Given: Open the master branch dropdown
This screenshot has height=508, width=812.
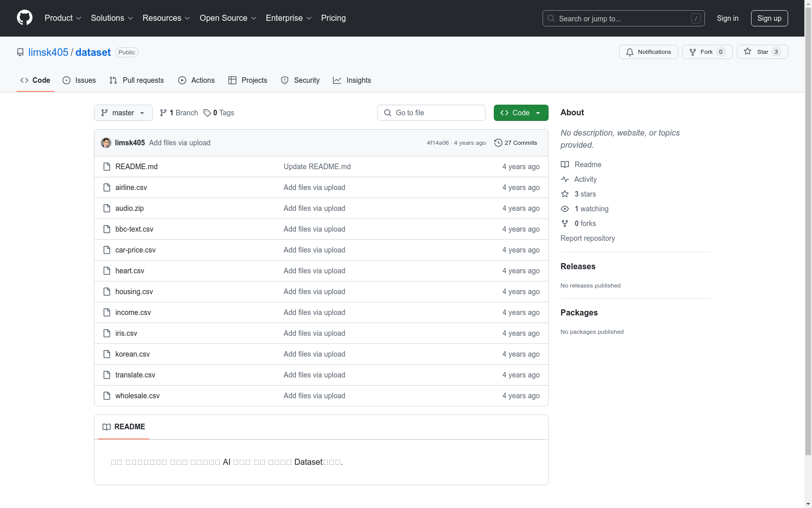Looking at the screenshot, I should pyautogui.click(x=123, y=113).
